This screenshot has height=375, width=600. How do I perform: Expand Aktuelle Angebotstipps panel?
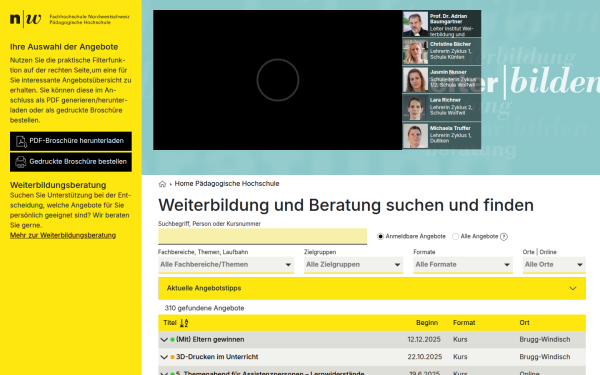point(372,288)
